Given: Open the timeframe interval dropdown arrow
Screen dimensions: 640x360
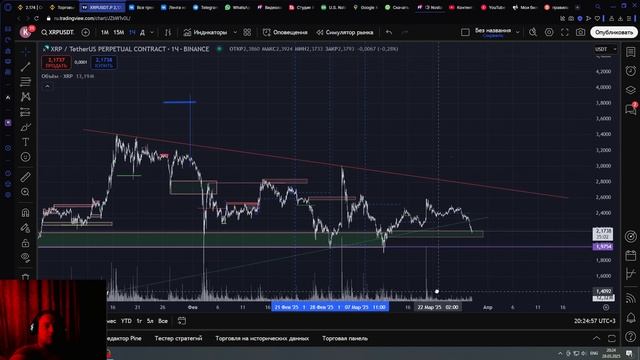Looking at the screenshot, I should click(152, 32).
